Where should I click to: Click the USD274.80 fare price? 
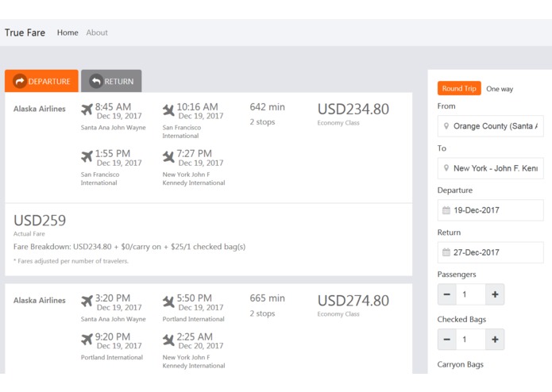(x=353, y=301)
